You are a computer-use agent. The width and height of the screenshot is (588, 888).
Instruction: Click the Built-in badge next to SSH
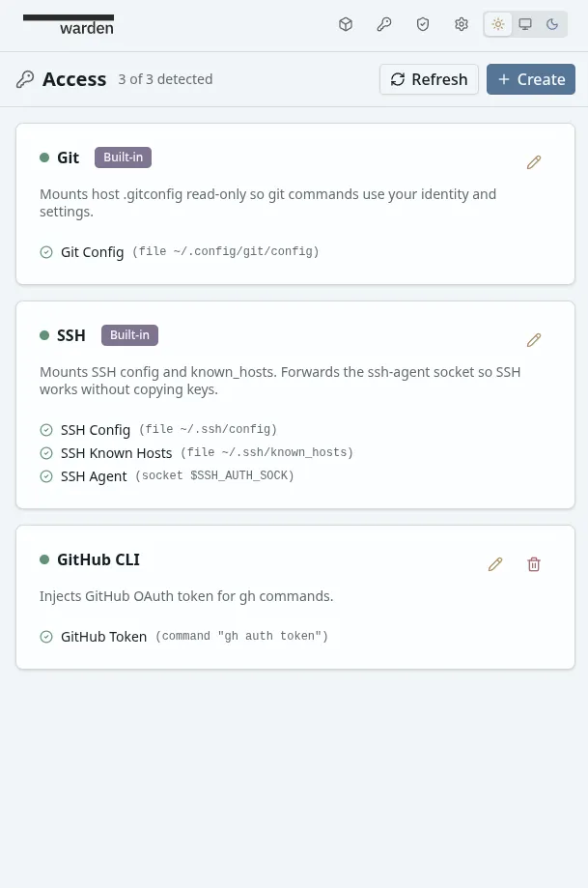coord(129,335)
